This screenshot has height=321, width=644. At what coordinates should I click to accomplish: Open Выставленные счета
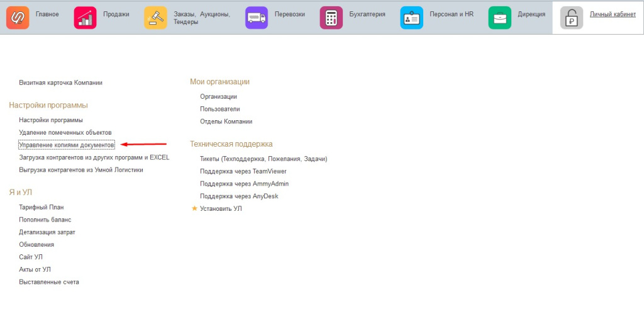(49, 282)
